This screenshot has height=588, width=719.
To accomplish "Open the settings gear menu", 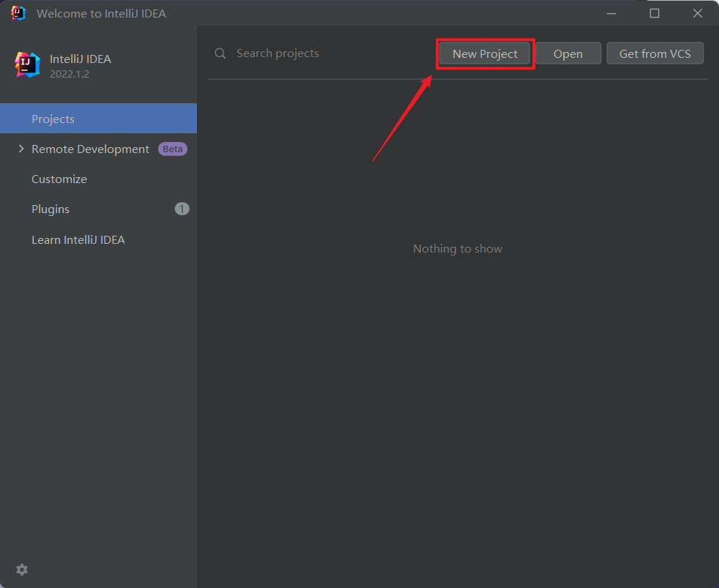I will 22,570.
